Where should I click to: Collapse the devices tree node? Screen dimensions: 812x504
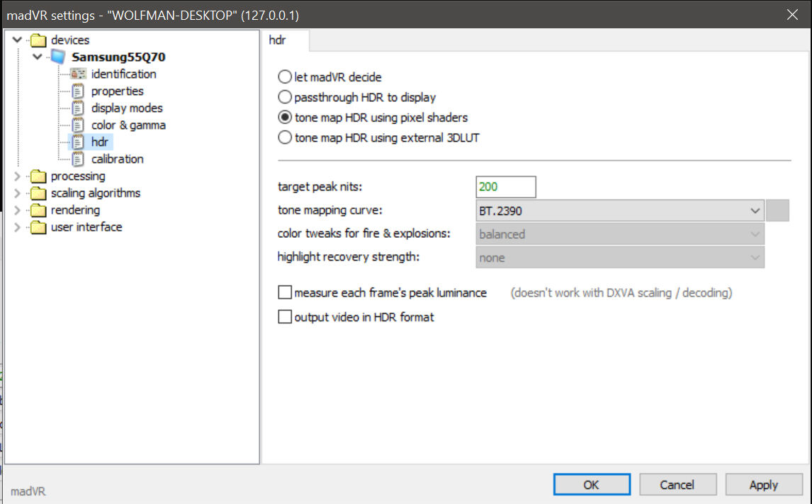[17, 40]
